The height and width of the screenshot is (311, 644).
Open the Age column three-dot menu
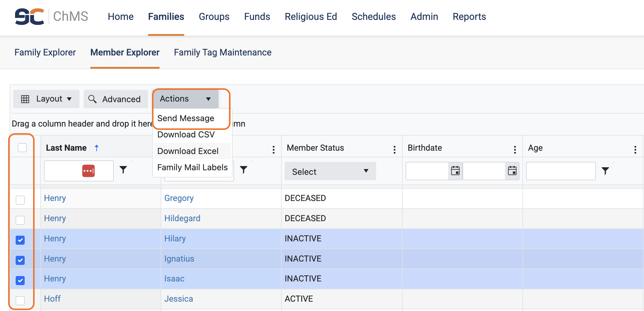tap(635, 149)
